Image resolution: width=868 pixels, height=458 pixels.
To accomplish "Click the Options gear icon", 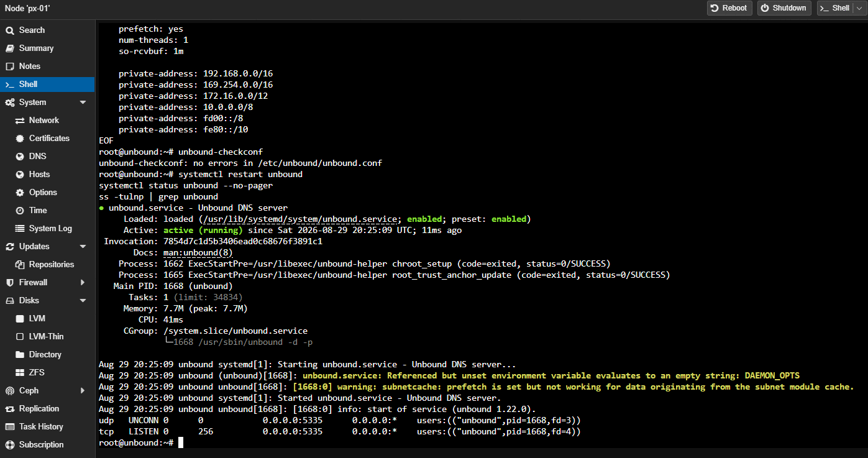I will coord(19,192).
